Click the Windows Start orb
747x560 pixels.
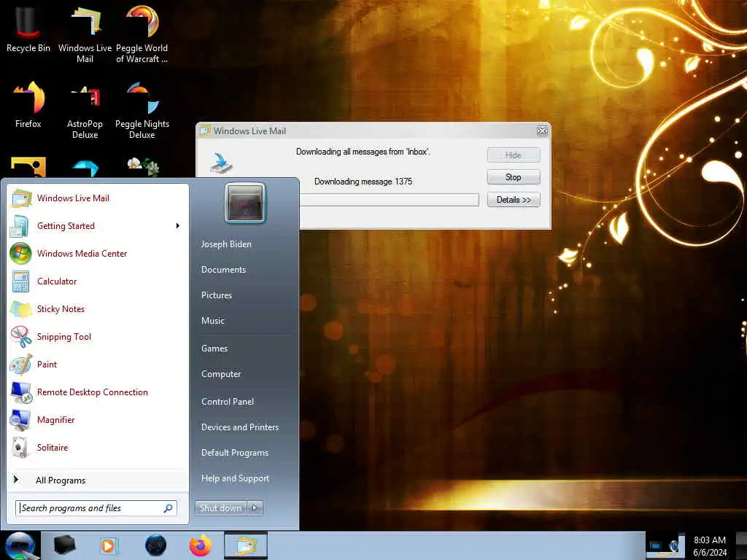20,545
